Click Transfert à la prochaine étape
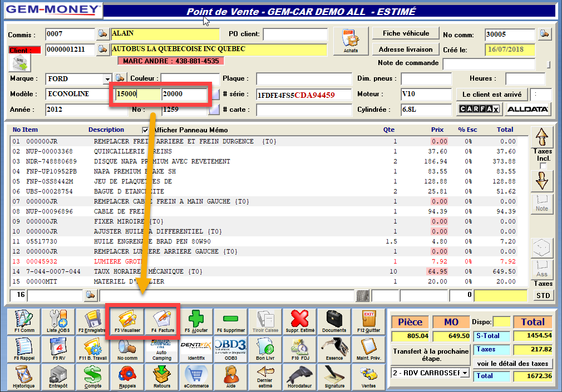The height and width of the screenshot is (392, 562). (x=431, y=355)
